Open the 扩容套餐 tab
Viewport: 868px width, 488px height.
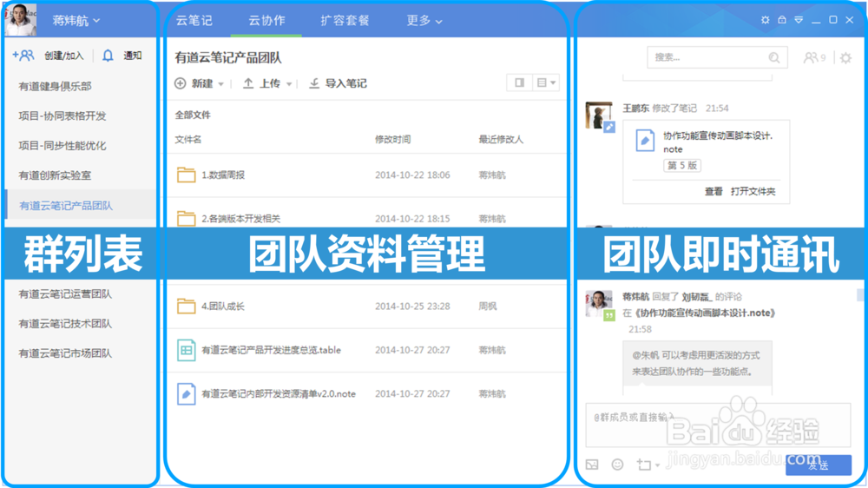coord(345,21)
